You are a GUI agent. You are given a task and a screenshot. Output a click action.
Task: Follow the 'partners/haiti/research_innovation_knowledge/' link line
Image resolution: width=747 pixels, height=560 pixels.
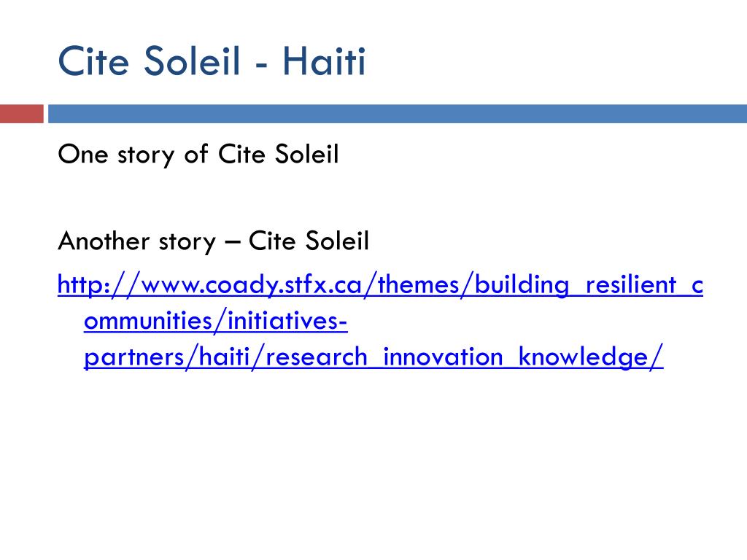(373, 357)
